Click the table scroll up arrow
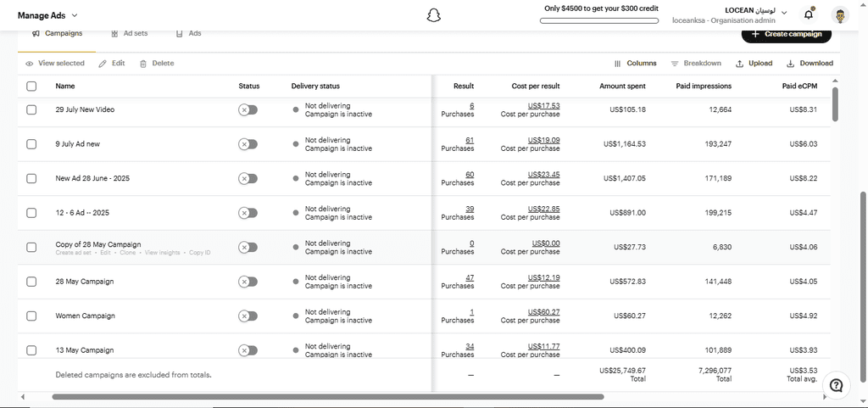The width and height of the screenshot is (868, 408). [x=835, y=81]
